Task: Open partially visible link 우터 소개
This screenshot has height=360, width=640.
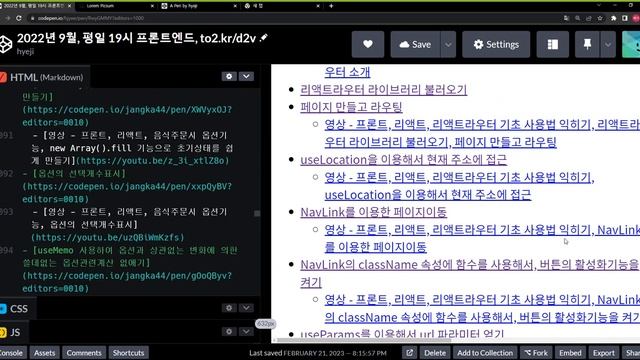Action: coord(347,72)
